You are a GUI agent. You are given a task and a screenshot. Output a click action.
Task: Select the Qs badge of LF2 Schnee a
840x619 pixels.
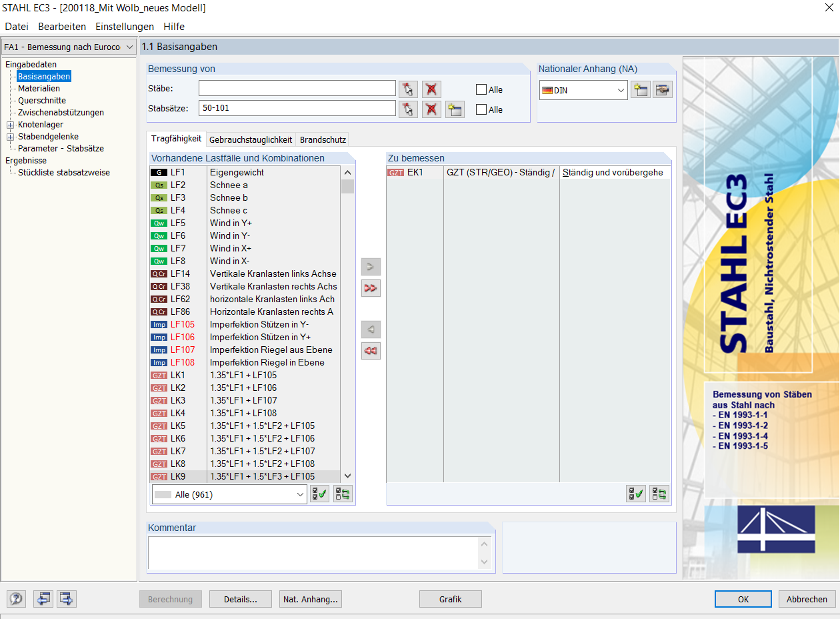pos(159,185)
